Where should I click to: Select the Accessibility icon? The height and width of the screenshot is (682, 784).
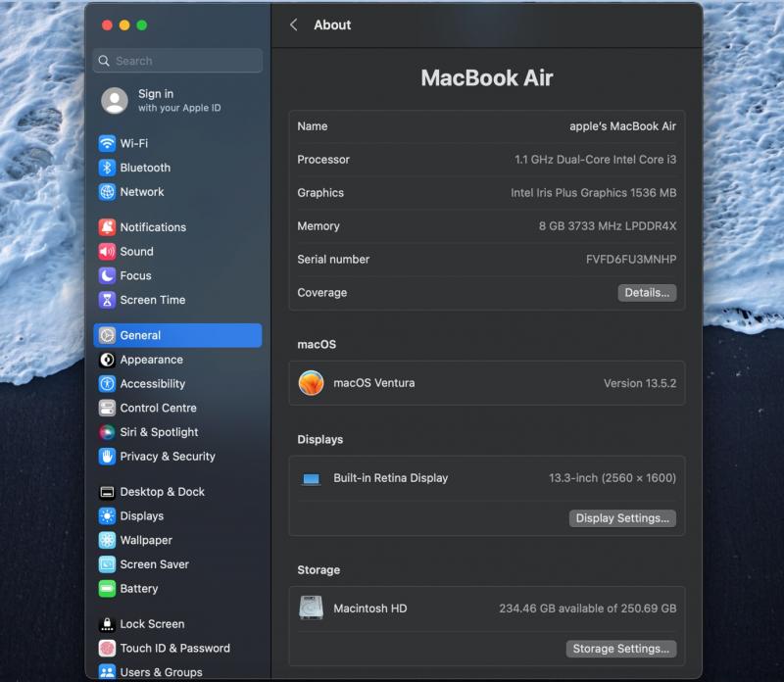tap(107, 384)
